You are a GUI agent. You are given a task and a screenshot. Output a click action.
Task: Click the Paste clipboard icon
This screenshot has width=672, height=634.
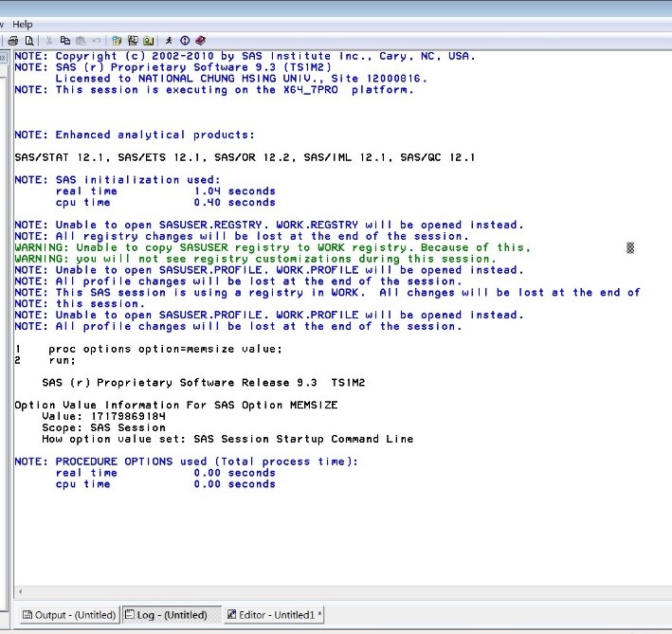coord(81,41)
